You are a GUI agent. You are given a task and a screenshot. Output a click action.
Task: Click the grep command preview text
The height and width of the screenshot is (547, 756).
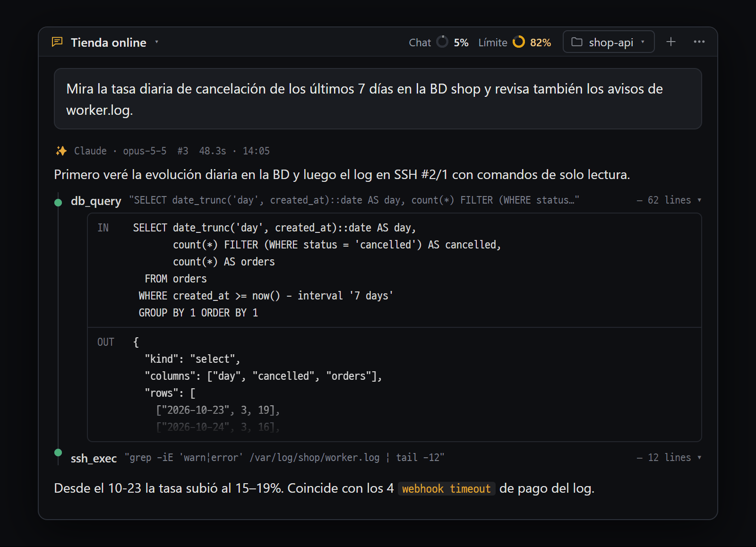point(284,458)
